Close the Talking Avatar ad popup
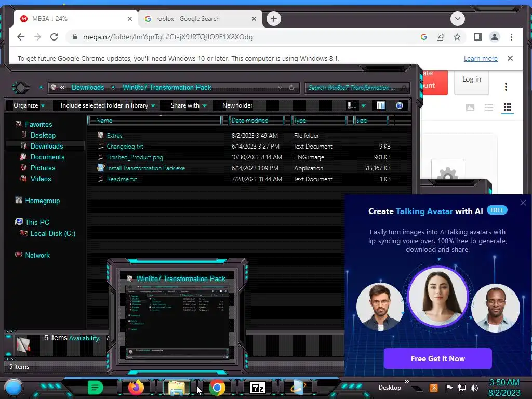The width and height of the screenshot is (532, 399). pos(523,203)
